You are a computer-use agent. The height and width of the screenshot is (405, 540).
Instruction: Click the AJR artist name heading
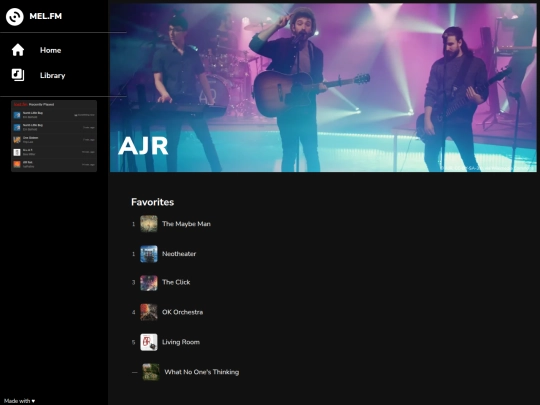(x=143, y=146)
